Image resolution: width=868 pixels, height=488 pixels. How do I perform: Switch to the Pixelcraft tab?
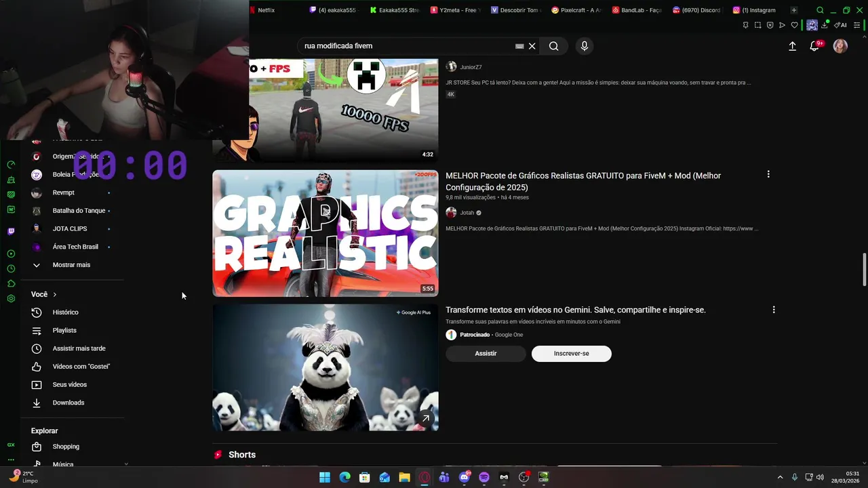tap(576, 10)
